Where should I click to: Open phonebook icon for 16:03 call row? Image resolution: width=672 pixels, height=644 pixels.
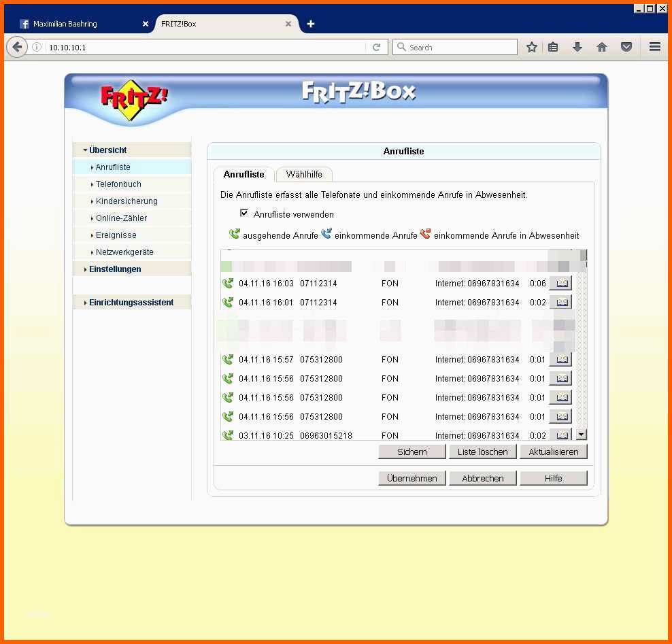tap(560, 283)
